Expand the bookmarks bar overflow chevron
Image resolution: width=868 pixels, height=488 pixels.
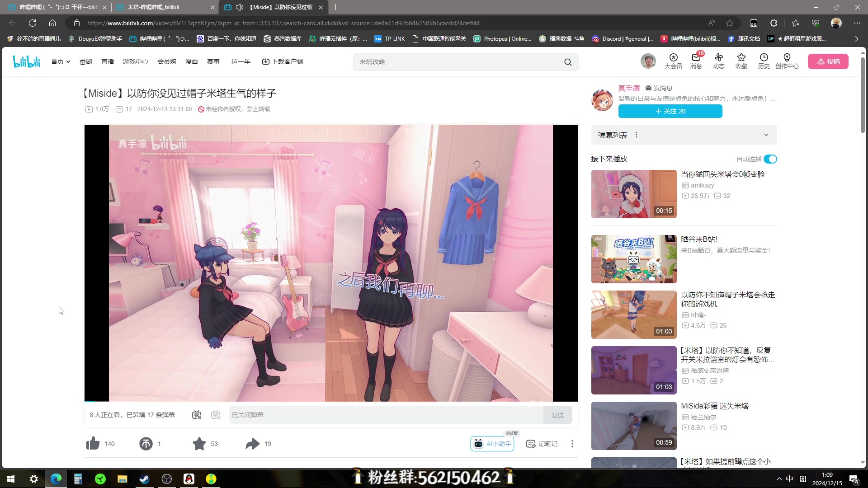856,39
